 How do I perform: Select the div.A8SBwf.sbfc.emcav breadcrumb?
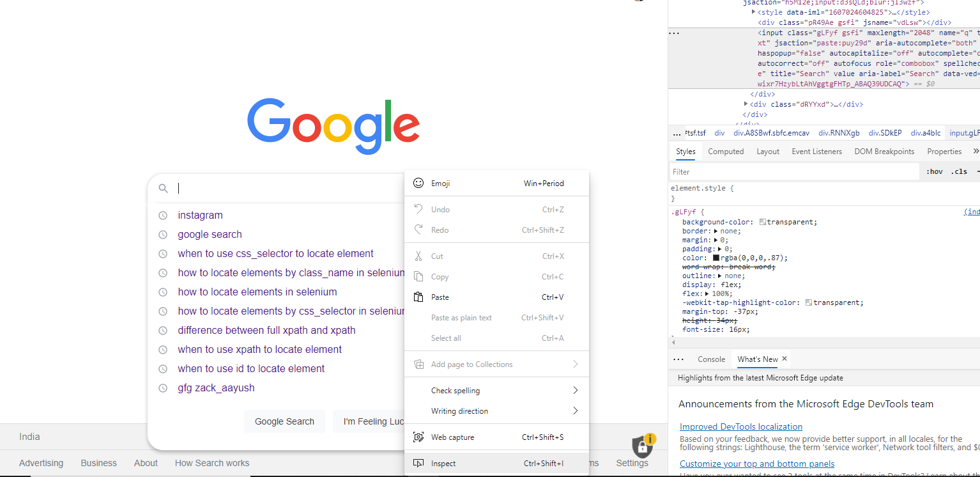(x=771, y=133)
